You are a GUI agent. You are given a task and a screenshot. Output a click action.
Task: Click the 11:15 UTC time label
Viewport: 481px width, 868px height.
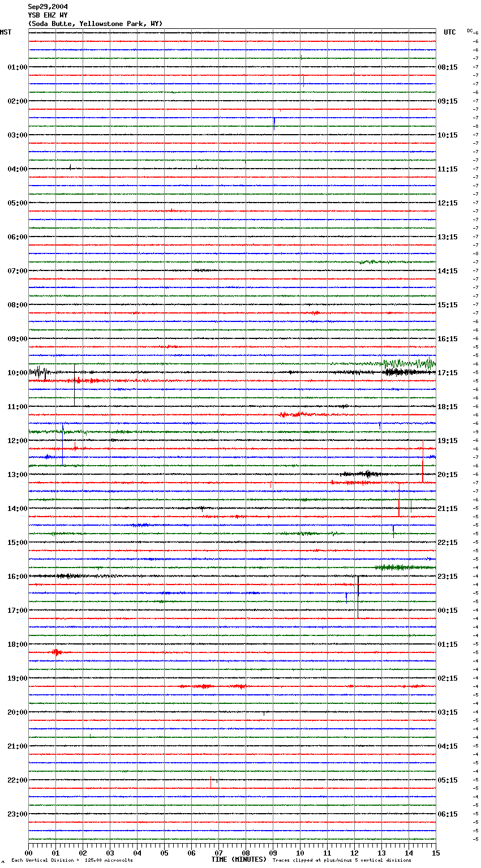pyautogui.click(x=448, y=169)
